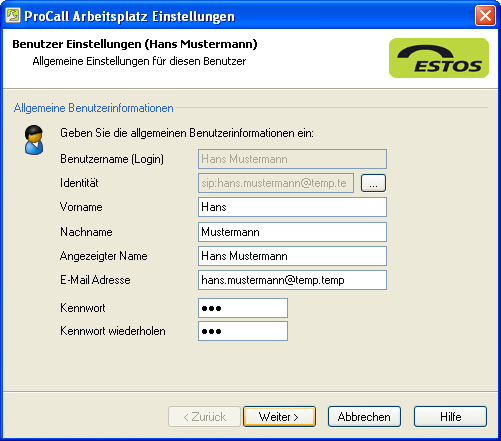Click the 'Vorname' label
The width and height of the screenshot is (501, 441).
pyautogui.click(x=81, y=207)
